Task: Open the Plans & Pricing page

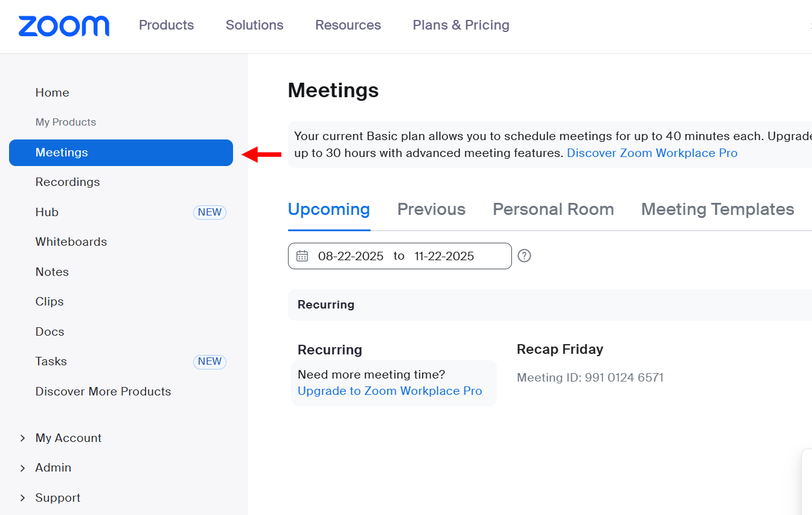Action: coord(461,25)
